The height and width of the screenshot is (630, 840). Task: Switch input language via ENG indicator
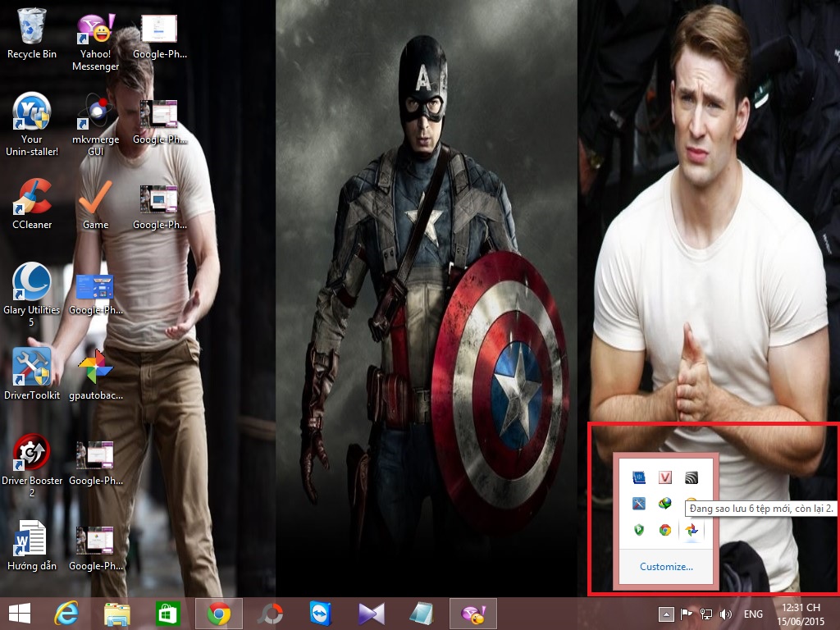coord(753,614)
